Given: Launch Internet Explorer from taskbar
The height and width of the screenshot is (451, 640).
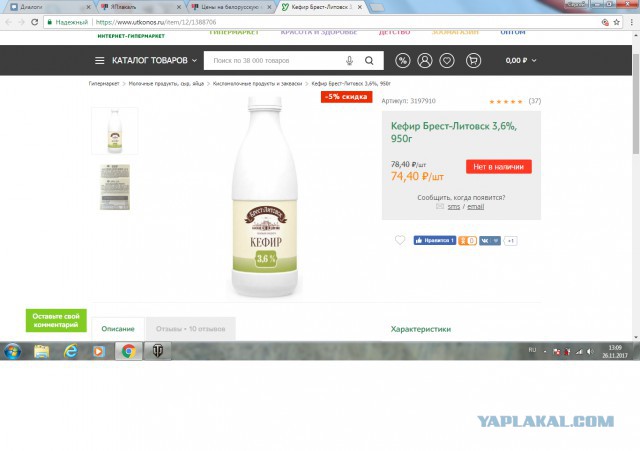Looking at the screenshot, I should pyautogui.click(x=71, y=351).
